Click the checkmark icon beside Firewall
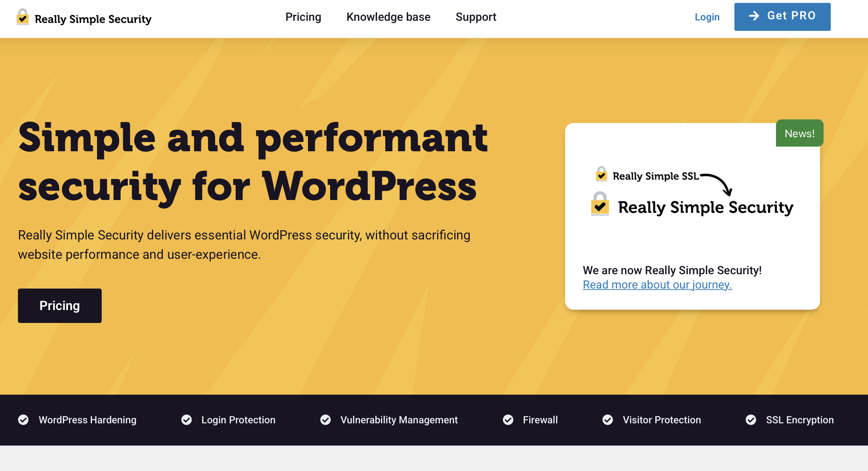 [508, 420]
